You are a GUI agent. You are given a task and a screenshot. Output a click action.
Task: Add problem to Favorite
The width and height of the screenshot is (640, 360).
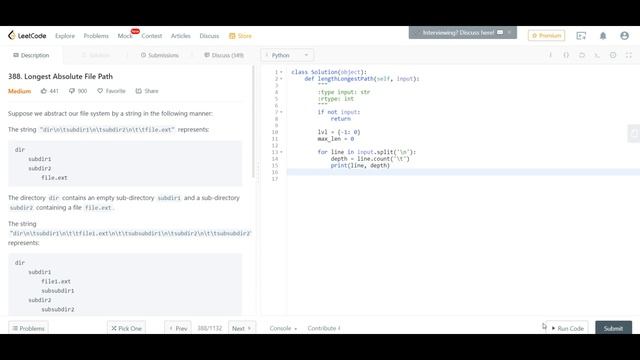(111, 91)
